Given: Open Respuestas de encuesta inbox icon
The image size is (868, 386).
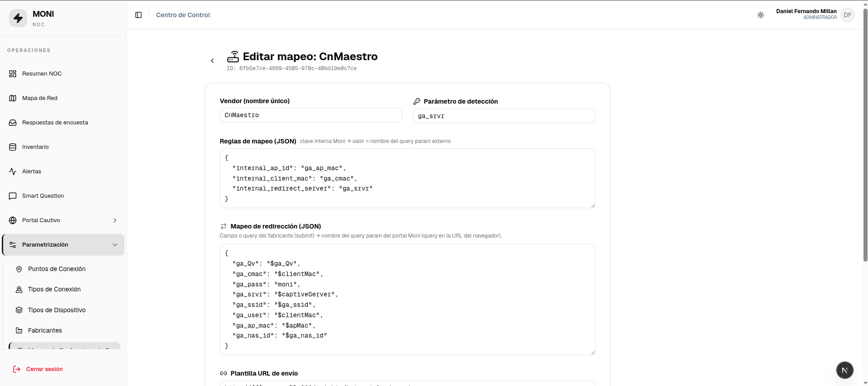Looking at the screenshot, I should [x=13, y=123].
